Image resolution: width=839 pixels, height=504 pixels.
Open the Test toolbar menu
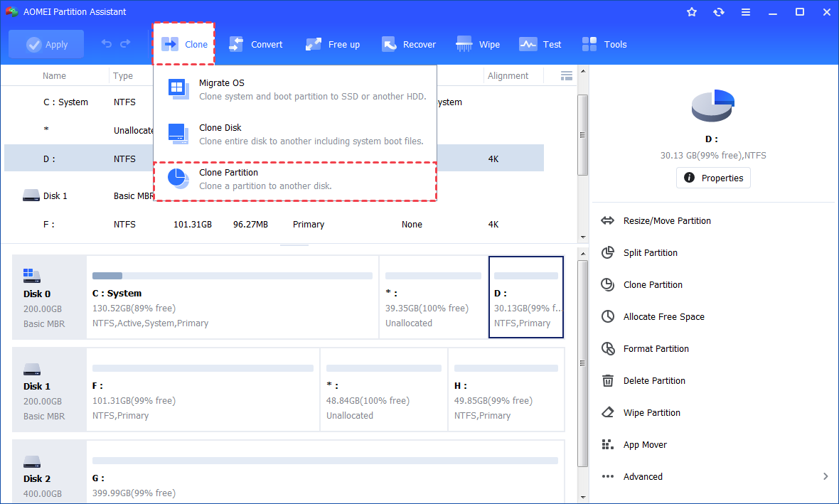click(x=540, y=44)
